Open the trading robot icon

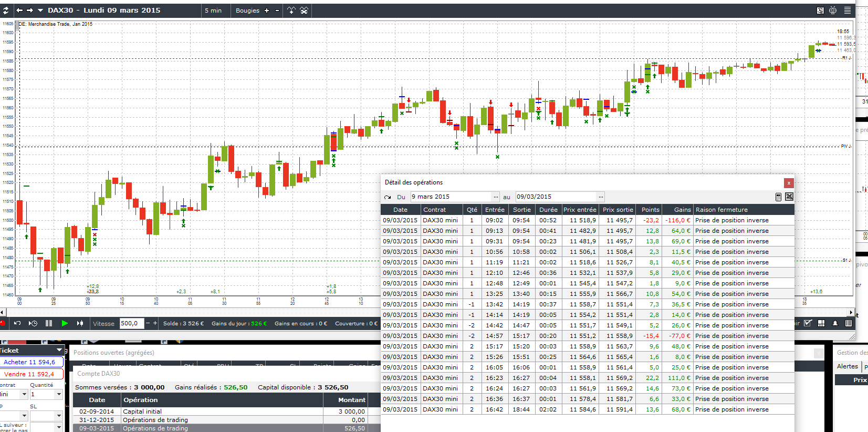tap(833, 11)
